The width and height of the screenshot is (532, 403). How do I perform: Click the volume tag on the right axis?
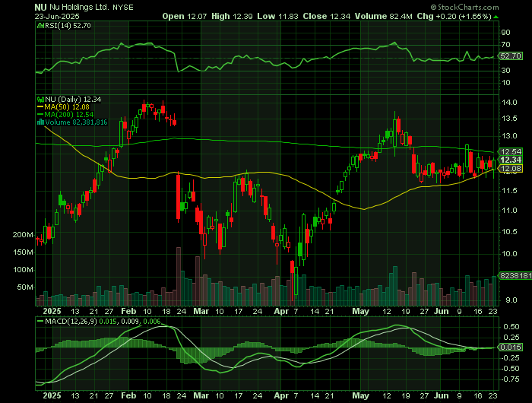516,276
